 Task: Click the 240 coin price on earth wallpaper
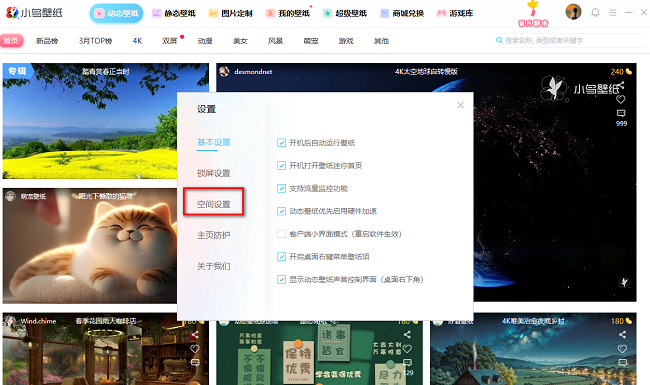tap(621, 72)
